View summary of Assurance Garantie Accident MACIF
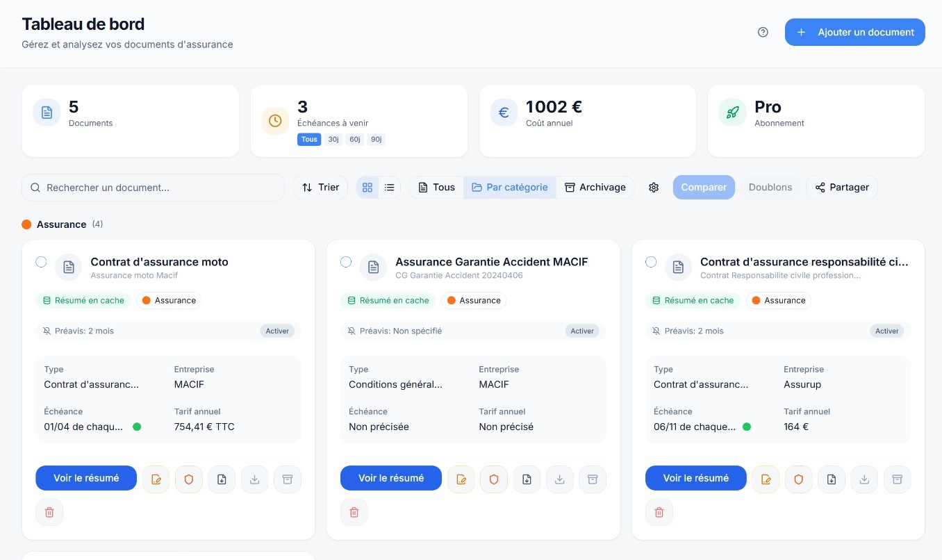942x560 pixels. tap(391, 478)
